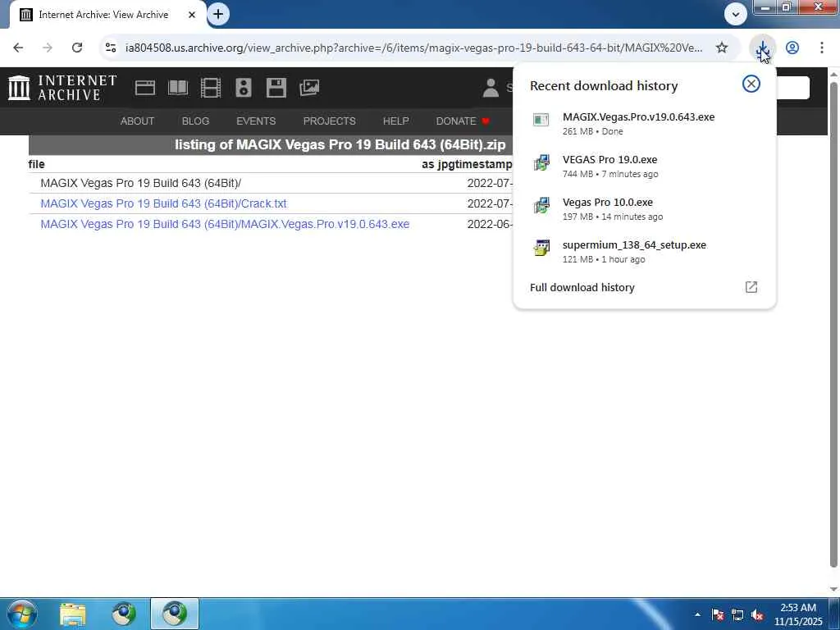Click the 'as jpg' column header

[436, 164]
